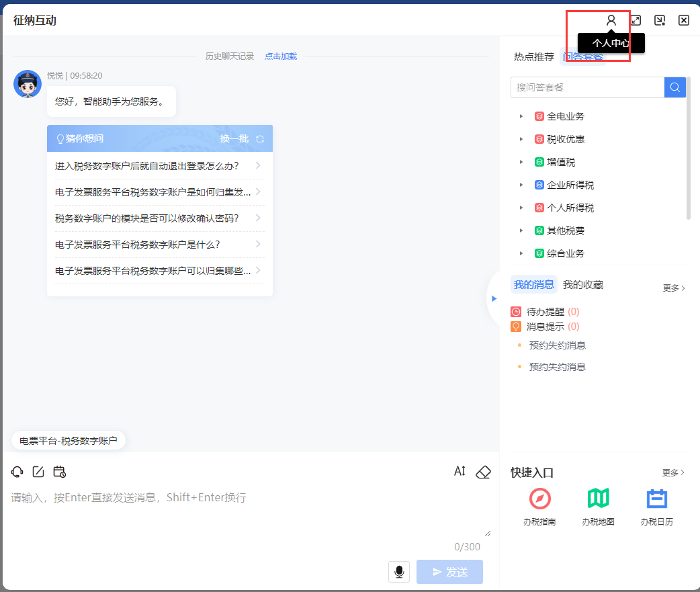Image resolution: width=700 pixels, height=592 pixels.
Task: Expand the 全电业务 tree node
Action: coord(521,116)
